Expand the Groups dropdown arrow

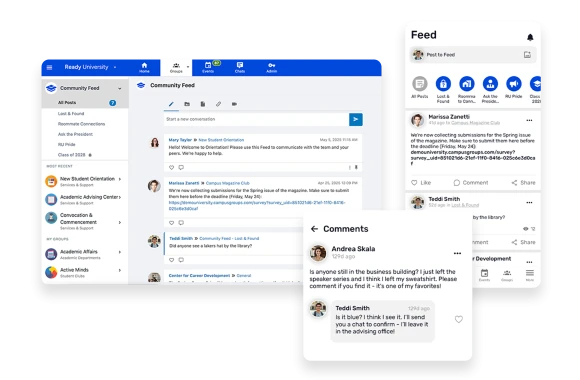tap(188, 67)
